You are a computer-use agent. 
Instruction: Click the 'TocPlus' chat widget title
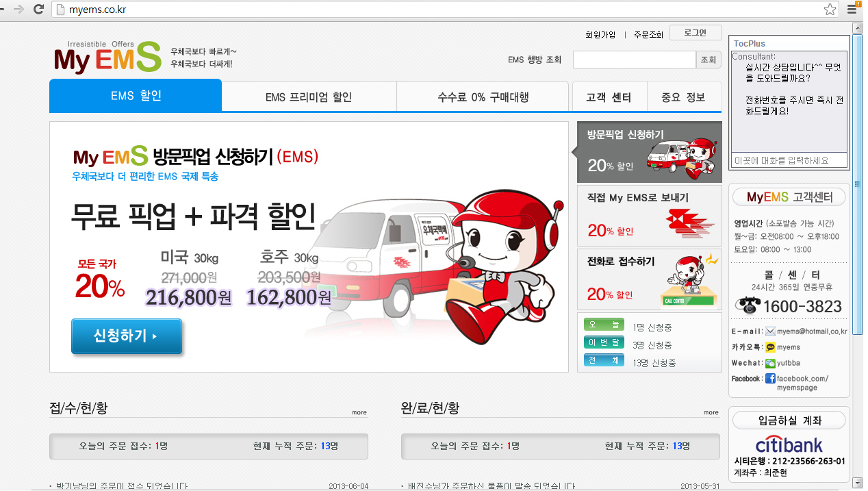(750, 44)
